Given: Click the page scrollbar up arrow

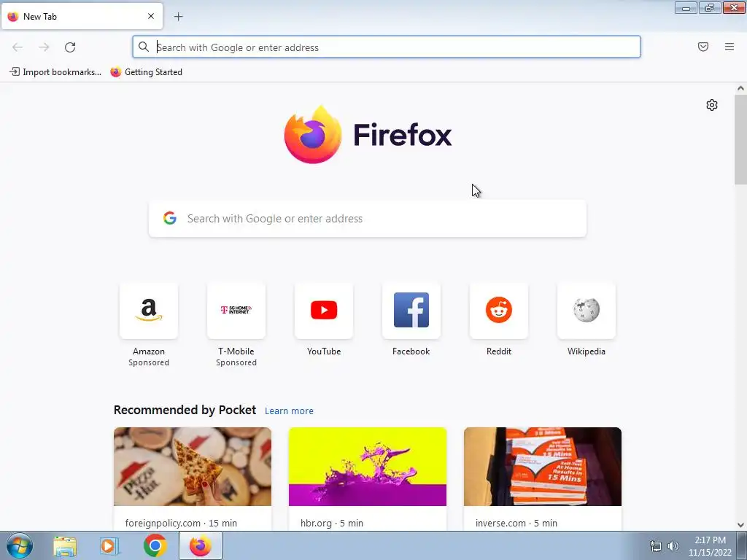Looking at the screenshot, I should (x=740, y=88).
